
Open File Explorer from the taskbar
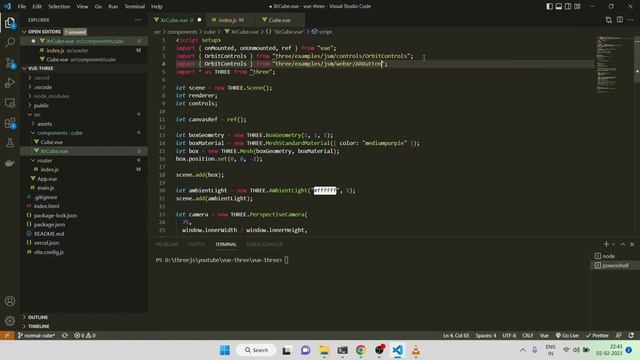(324, 350)
